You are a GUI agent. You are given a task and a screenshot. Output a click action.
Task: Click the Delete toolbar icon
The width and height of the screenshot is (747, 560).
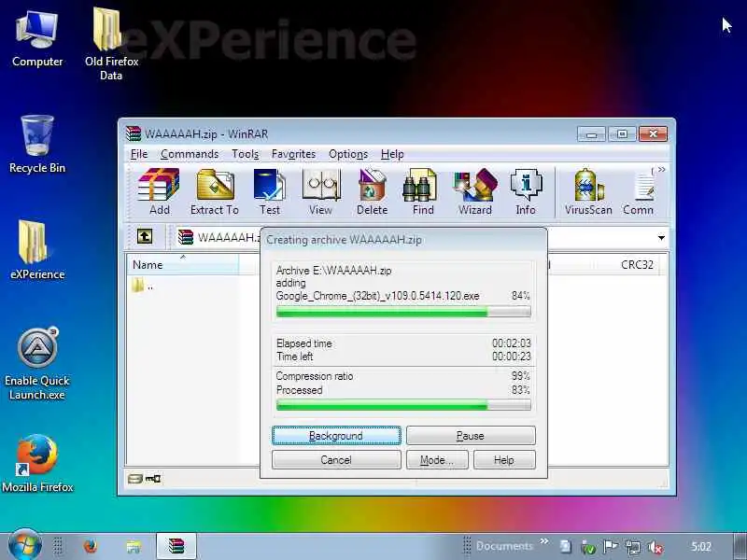point(372,191)
